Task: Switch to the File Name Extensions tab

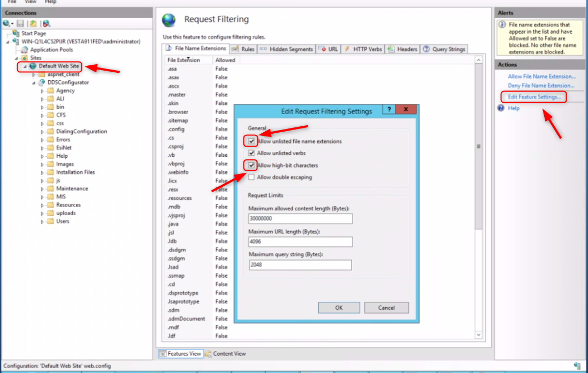Action: click(x=196, y=48)
